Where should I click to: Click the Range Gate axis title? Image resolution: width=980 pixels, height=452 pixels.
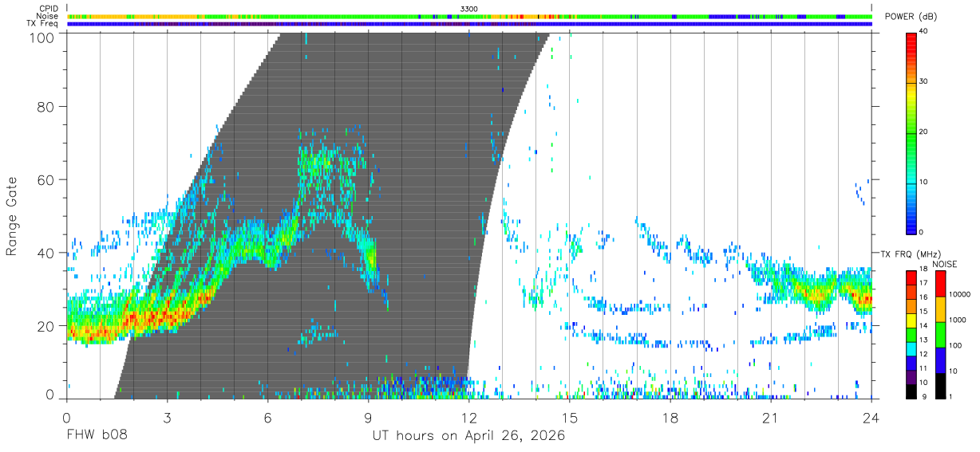tap(13, 216)
